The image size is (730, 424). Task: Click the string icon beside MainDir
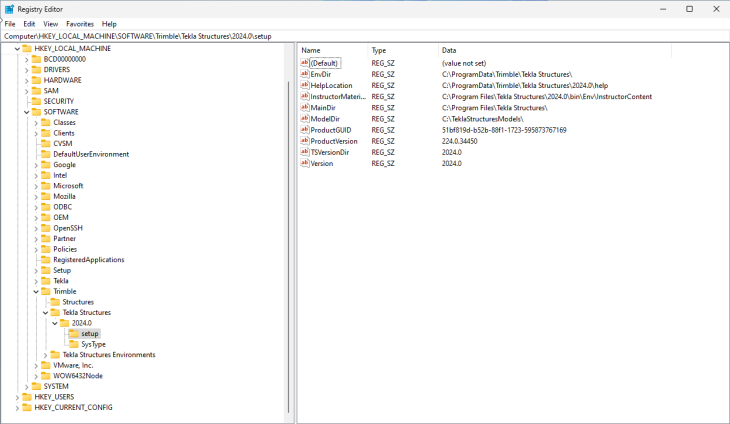tap(304, 108)
